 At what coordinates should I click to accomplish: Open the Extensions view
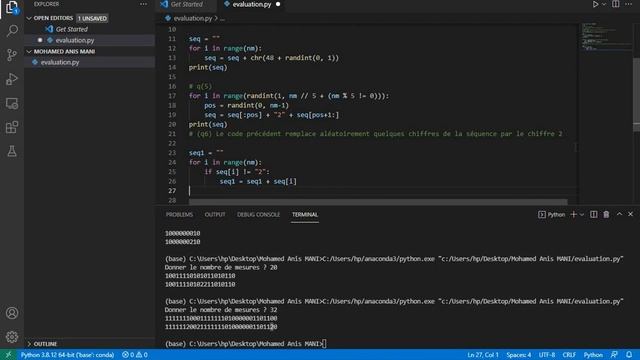tap(12, 127)
